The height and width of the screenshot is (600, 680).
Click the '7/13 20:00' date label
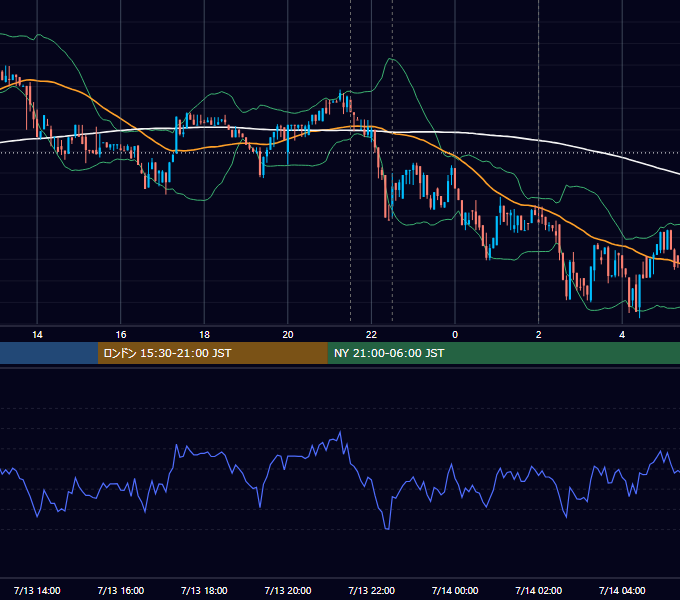click(288, 590)
